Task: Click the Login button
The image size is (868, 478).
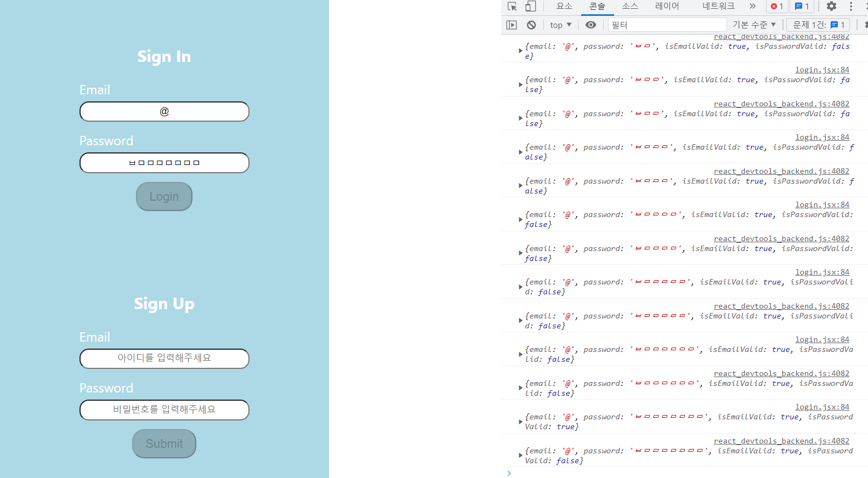Action: coord(164,196)
